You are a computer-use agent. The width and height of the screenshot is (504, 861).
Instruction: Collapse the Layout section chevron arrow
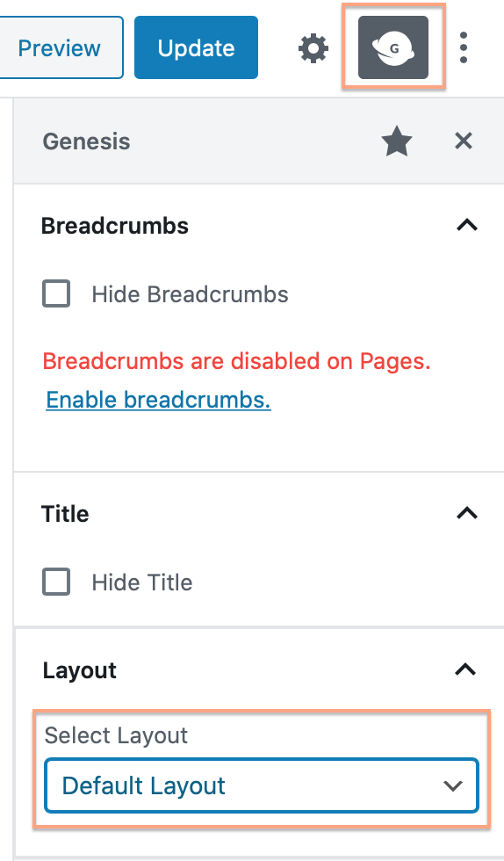pyautogui.click(x=465, y=669)
